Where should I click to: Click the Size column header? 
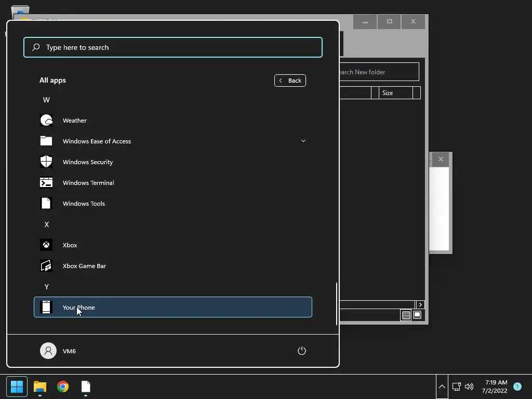(x=395, y=92)
